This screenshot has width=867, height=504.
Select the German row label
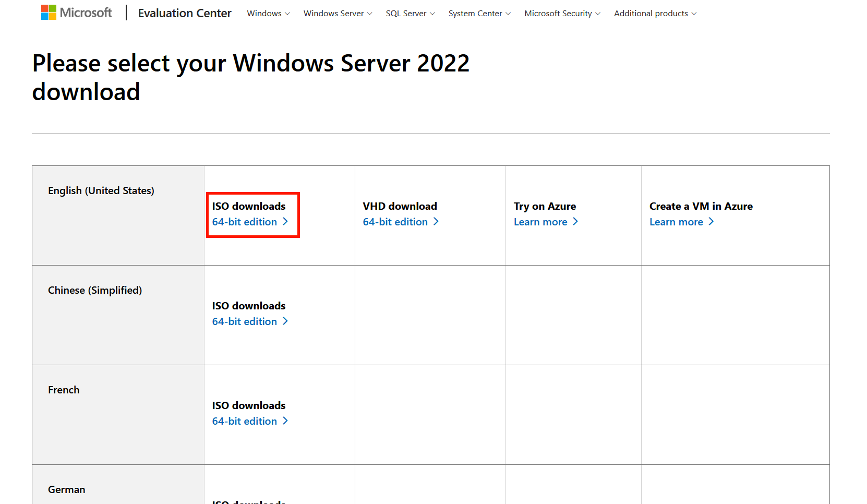tap(67, 489)
